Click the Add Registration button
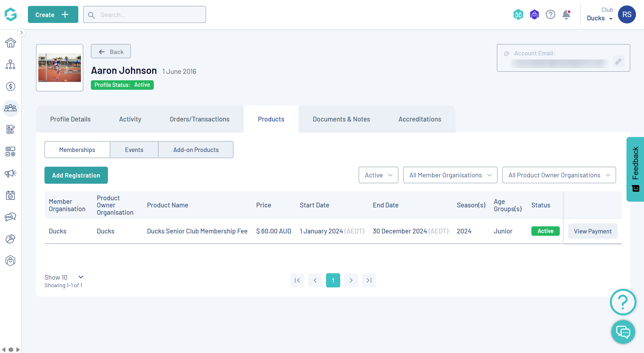This screenshot has width=644, height=353. [76, 175]
